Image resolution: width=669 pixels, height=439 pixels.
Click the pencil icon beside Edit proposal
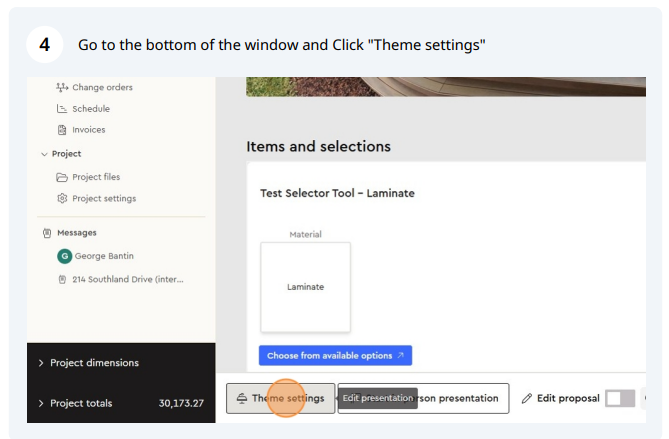coord(527,398)
